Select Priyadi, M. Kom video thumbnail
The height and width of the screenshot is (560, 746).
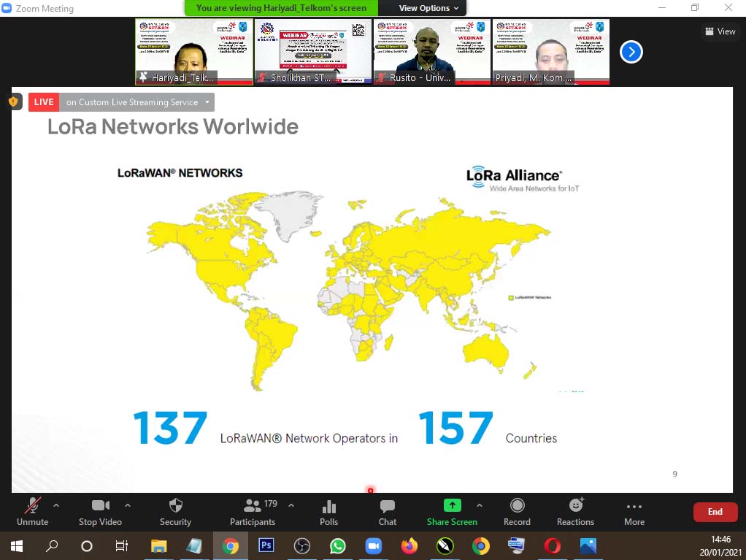coord(551,52)
